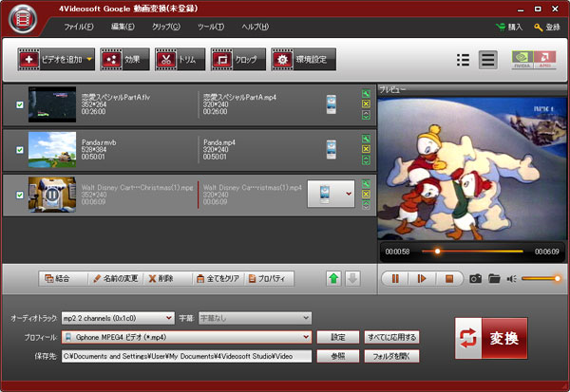570x392 pixels.
Task: Open the オーディオトラック audio track dropdown
Action: point(118,318)
